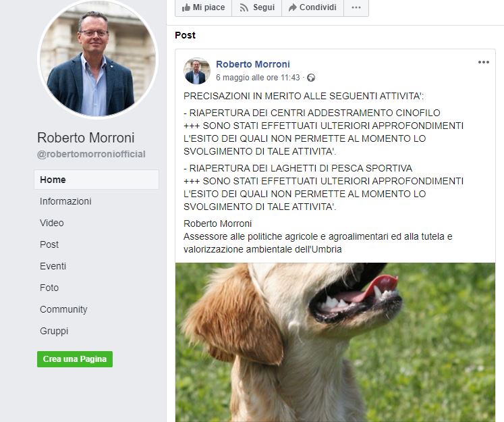Open Roberto Morroni post author link
The width and height of the screenshot is (504, 422).
coord(252,64)
